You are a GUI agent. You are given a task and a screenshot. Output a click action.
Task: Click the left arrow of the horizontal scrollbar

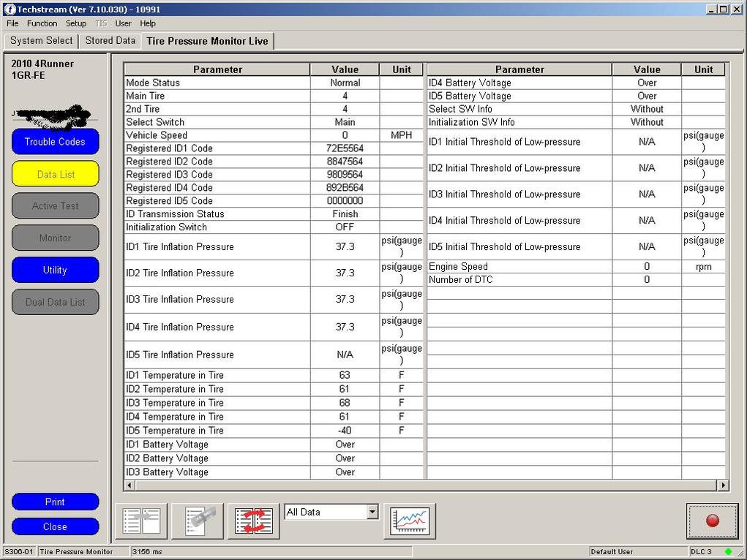point(129,485)
